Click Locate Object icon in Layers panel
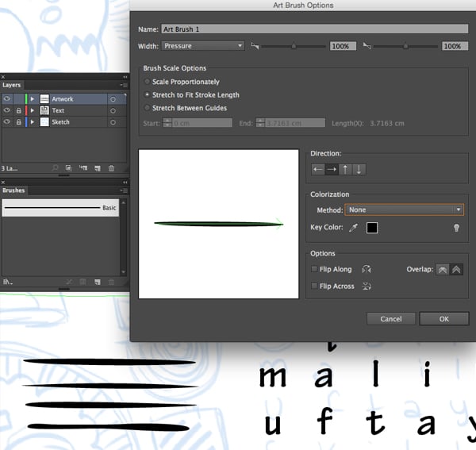 point(55,168)
